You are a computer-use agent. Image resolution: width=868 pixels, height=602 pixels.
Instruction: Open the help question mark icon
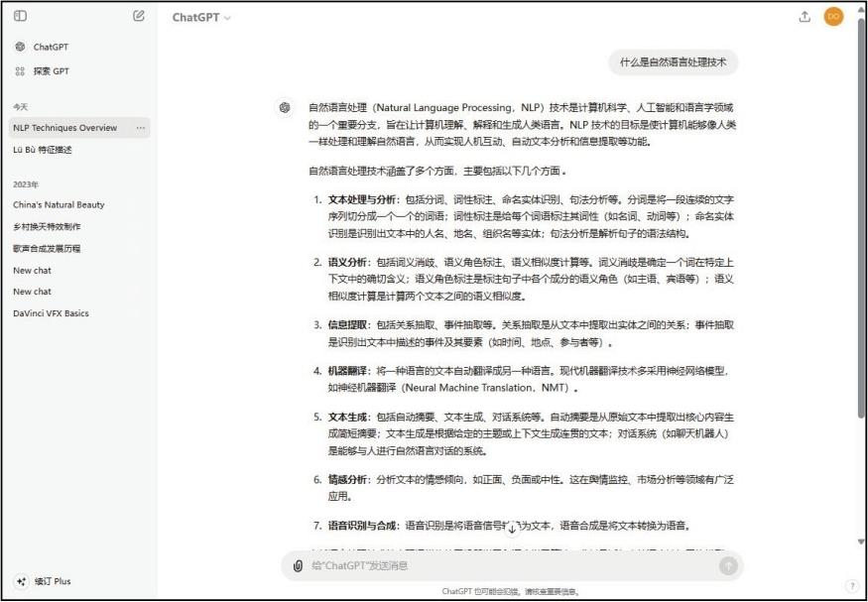point(851,586)
